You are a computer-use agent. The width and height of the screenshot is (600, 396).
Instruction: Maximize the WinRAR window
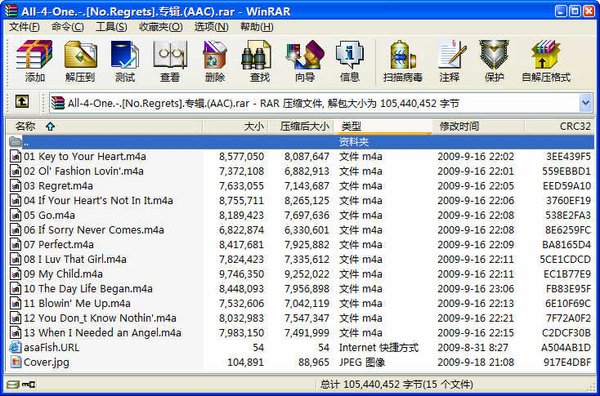(574, 11)
